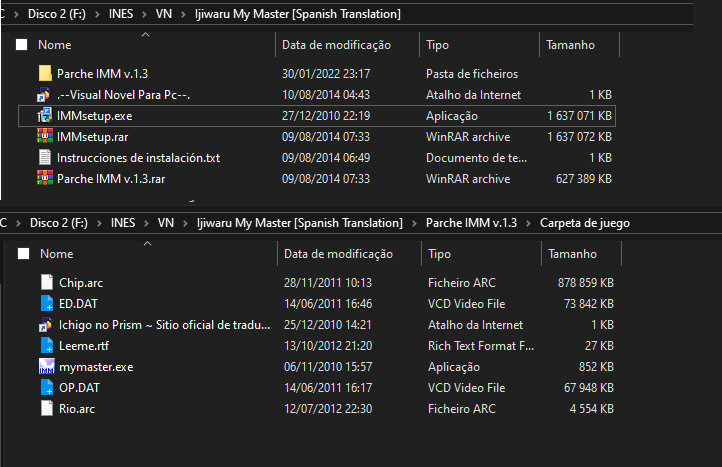Select .--Visual Novel Para Pc--. file name
This screenshot has width=722, height=467.
[123, 95]
